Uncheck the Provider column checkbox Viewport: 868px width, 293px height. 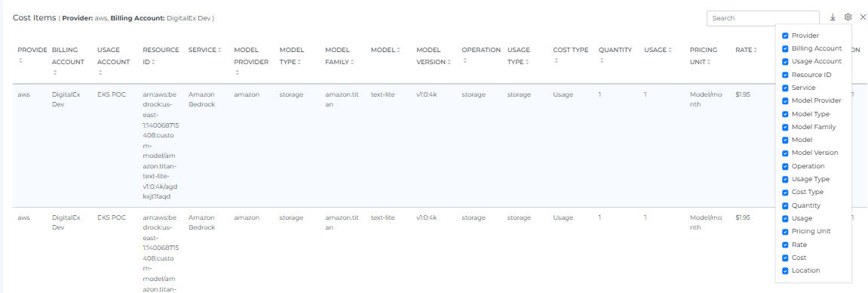point(785,35)
